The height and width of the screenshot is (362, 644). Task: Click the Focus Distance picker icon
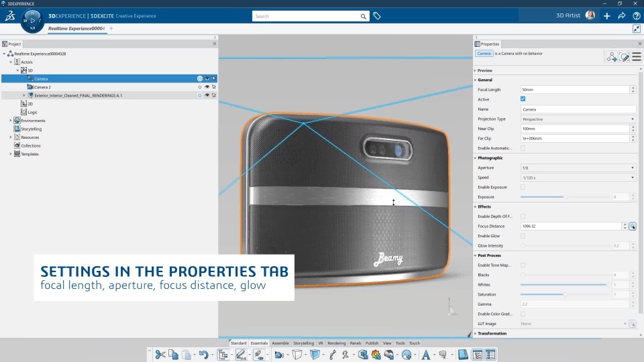point(633,227)
